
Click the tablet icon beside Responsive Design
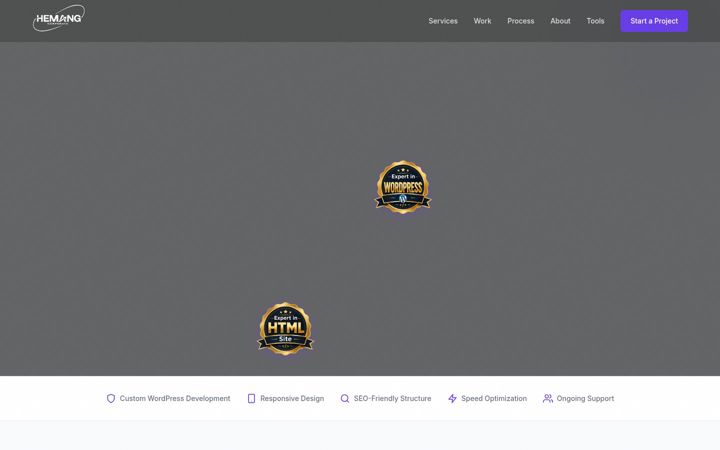(251, 399)
